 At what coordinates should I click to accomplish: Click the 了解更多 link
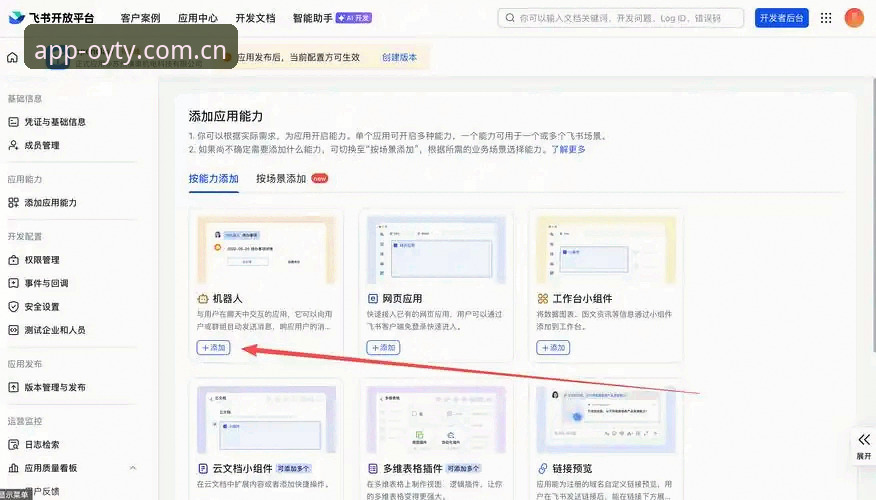(568, 149)
